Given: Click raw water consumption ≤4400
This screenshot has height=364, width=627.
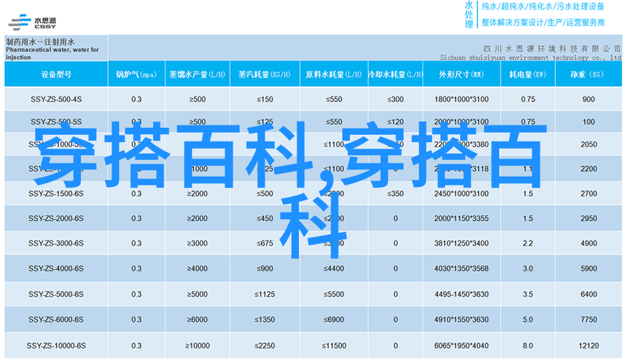Looking at the screenshot, I should coord(334,269).
